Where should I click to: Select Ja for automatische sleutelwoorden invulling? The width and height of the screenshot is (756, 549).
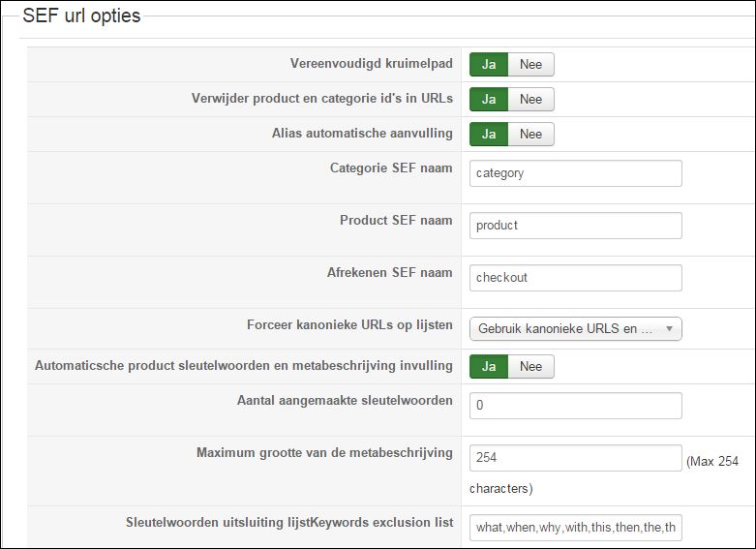point(489,367)
